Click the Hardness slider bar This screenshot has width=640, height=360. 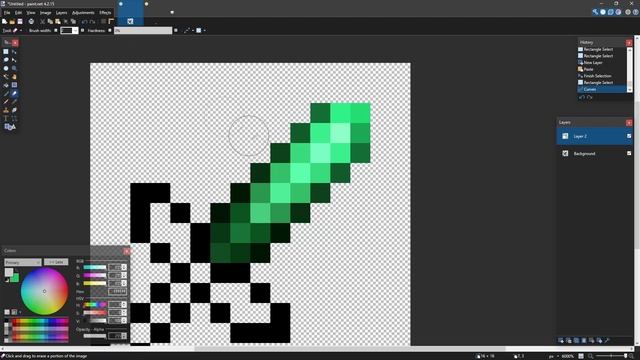click(x=143, y=30)
